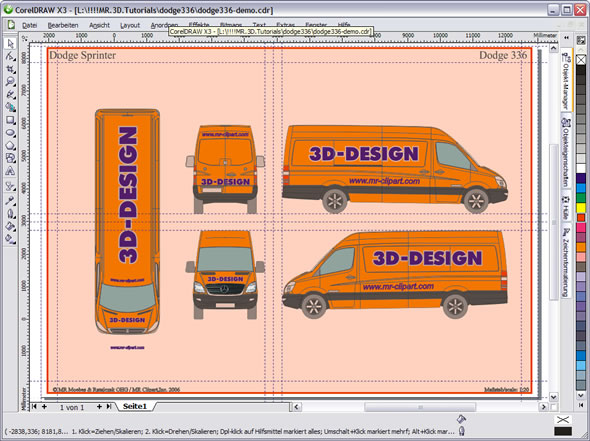Select the Interactive Blend tool
The height and width of the screenshot is (441, 590).
click(10, 187)
